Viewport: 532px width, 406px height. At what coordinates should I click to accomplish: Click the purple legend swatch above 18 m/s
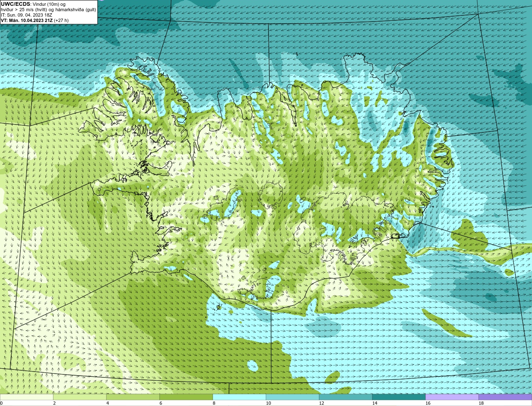[505, 397]
